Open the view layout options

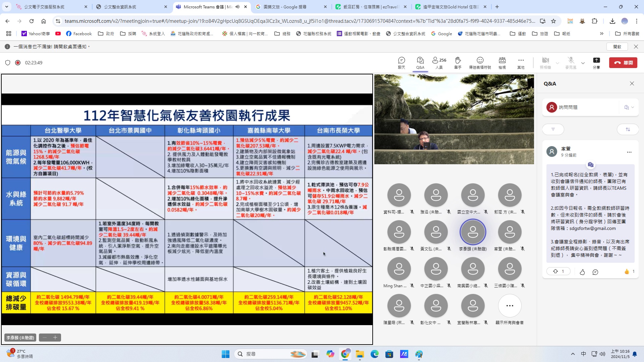502,63
